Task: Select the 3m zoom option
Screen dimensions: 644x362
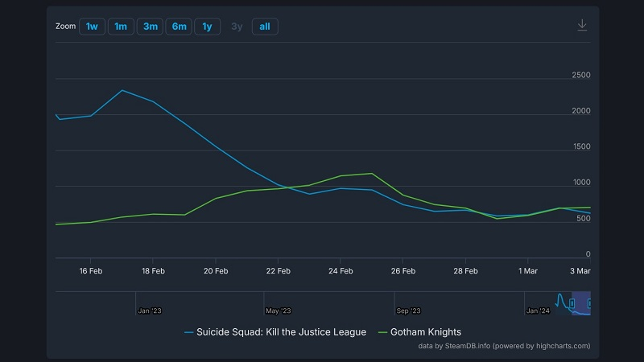Action: (150, 27)
